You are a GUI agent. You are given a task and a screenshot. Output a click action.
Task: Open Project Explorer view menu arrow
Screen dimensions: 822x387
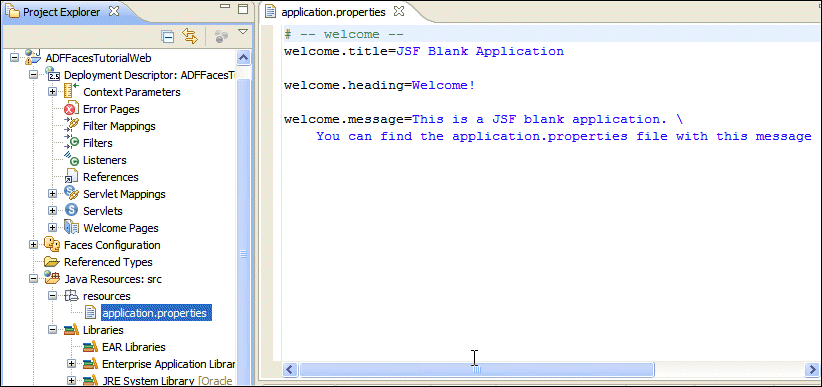(242, 33)
